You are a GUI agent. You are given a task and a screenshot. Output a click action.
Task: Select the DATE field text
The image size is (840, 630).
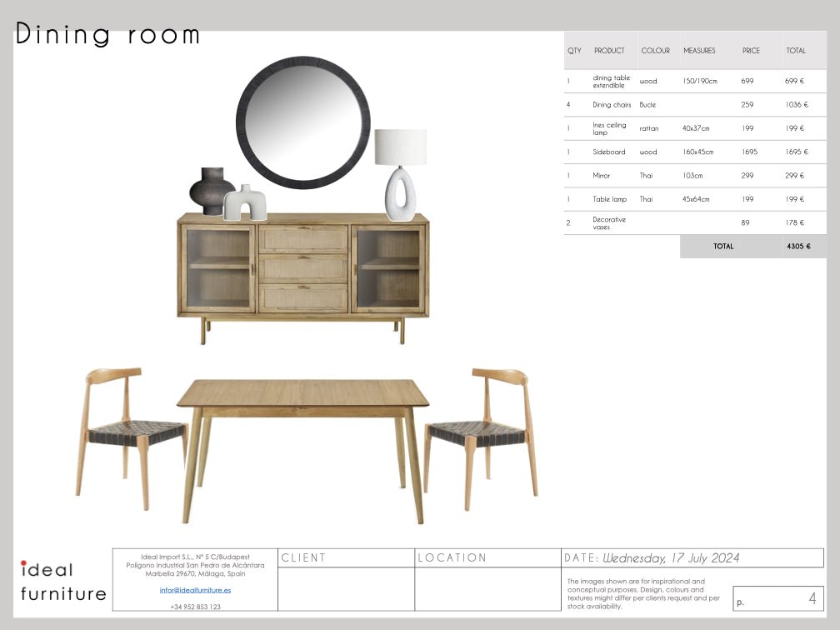(652, 558)
